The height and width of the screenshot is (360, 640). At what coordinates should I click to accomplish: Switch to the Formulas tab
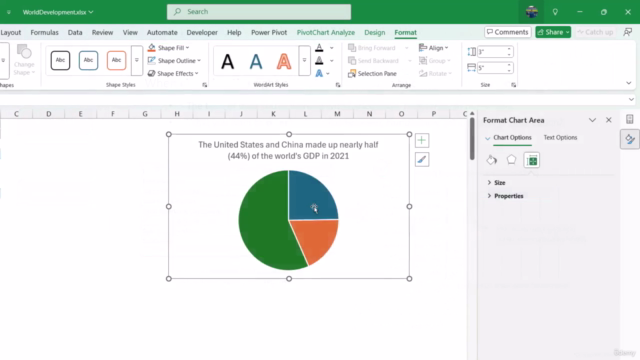point(44,32)
